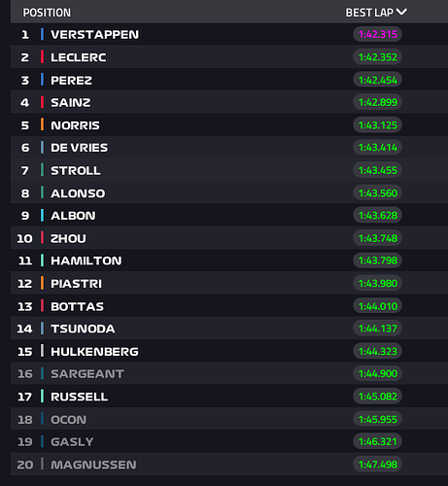The image size is (448, 486).
Task: Select the BEST LAP column label
Action: (369, 13)
